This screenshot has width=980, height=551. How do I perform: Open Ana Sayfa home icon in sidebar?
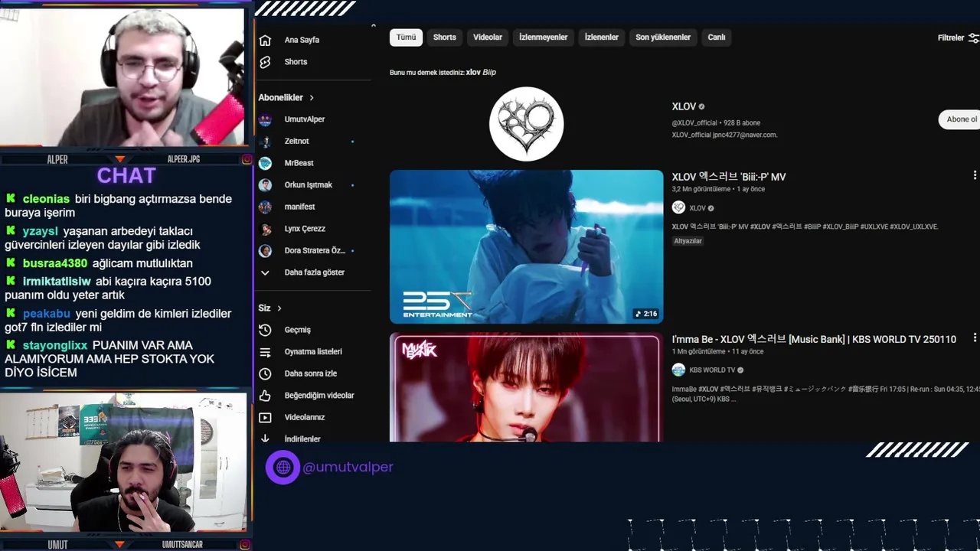pos(265,40)
